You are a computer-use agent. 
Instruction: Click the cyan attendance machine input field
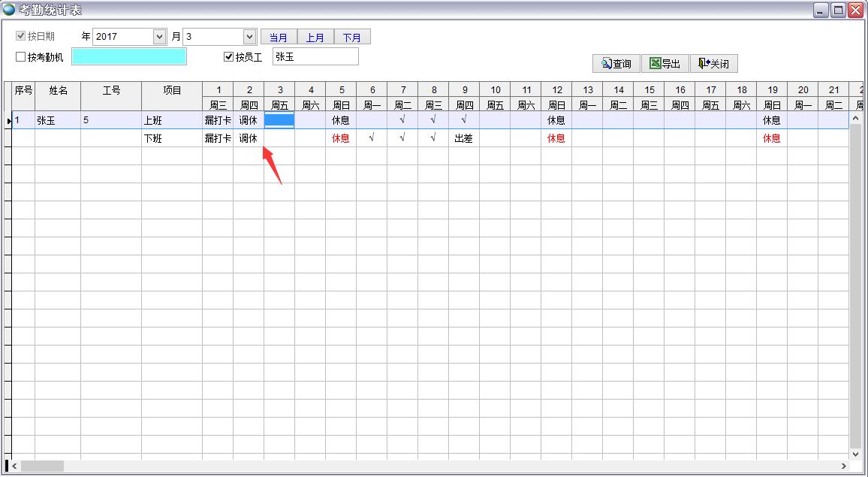[128, 56]
